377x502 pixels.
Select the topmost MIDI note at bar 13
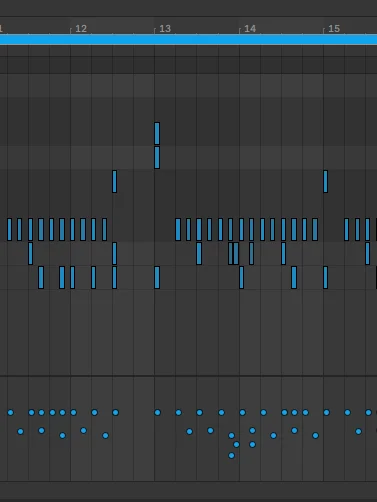(x=157, y=133)
